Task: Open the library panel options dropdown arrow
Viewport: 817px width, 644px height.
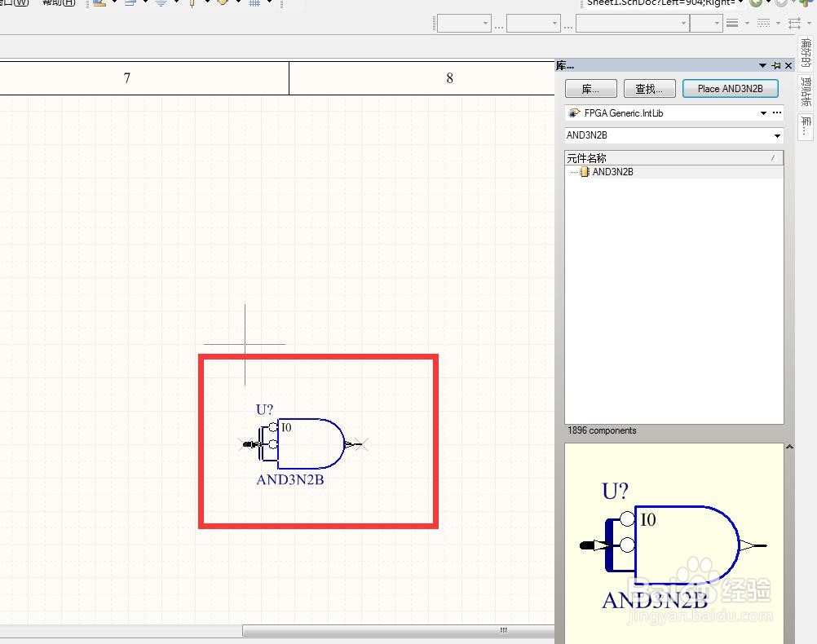Action: 762,66
